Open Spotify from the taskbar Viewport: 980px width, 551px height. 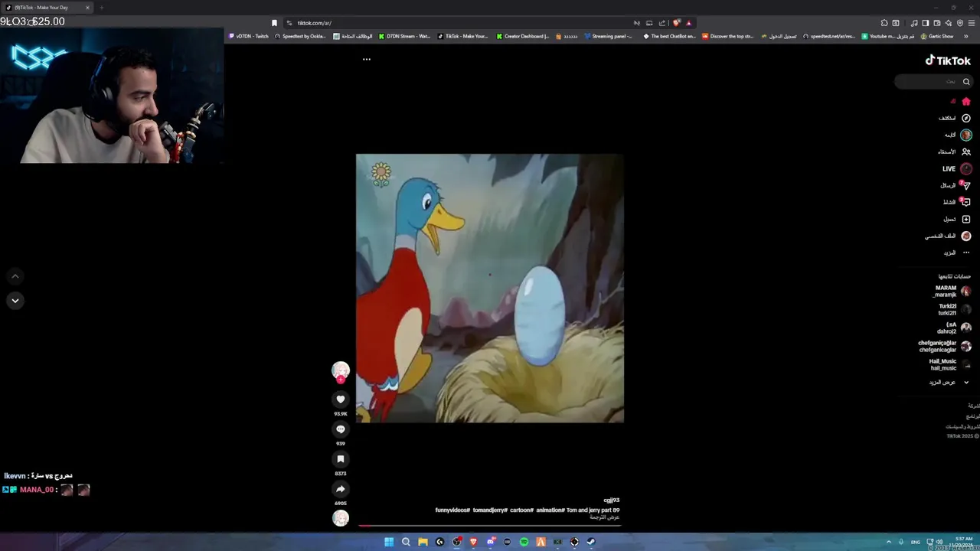click(524, 542)
